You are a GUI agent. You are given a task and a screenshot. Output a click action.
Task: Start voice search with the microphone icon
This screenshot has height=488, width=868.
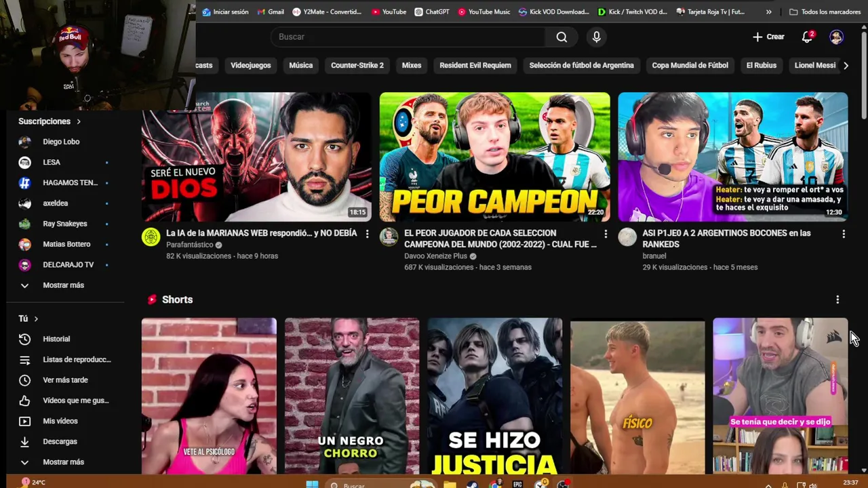(x=596, y=37)
